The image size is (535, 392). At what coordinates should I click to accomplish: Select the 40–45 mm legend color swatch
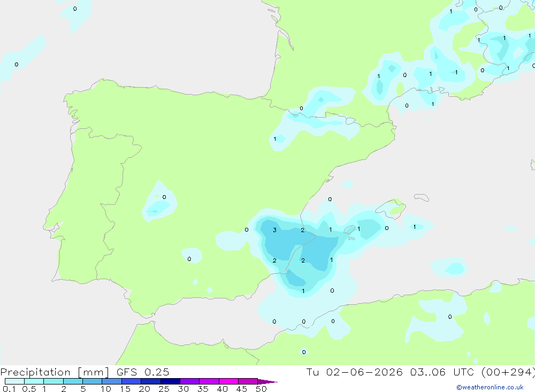click(x=228, y=381)
